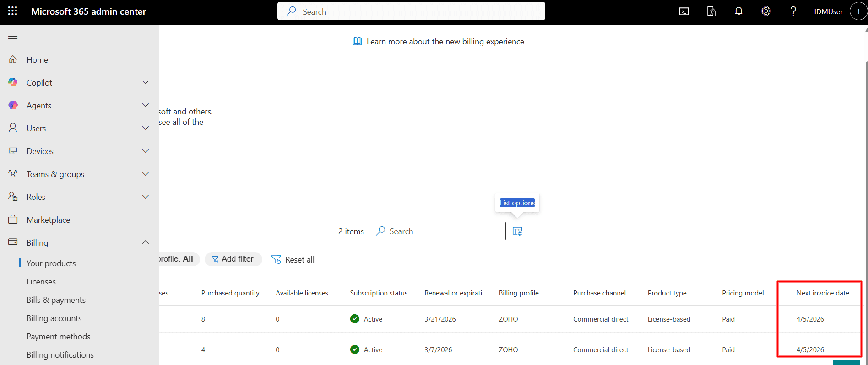Open the billing profile: All filter
Screen dimensions: 868x365
(179, 259)
